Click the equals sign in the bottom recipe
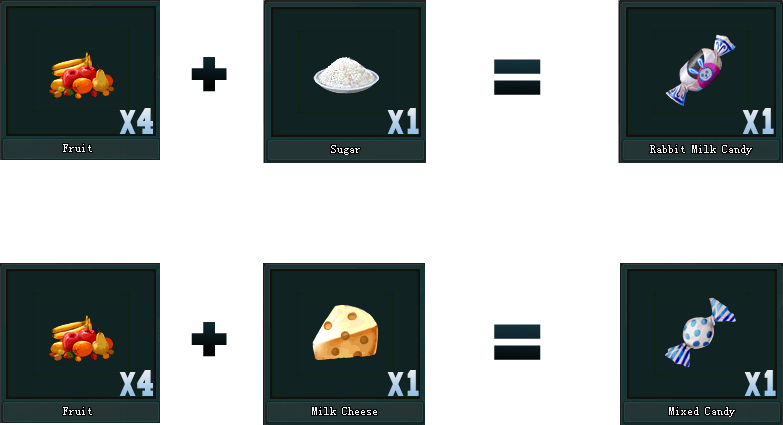This screenshot has width=783, height=425. click(x=517, y=342)
